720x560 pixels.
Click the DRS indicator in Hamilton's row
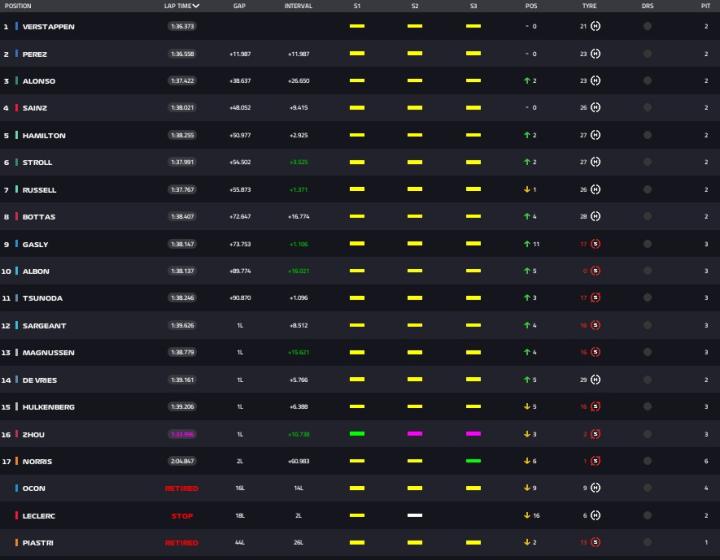[647, 135]
